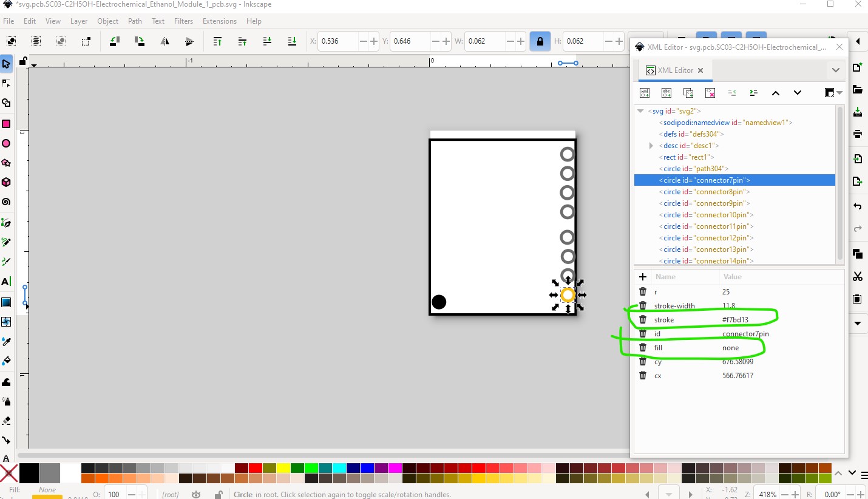Select the Node editing tool

point(6,83)
